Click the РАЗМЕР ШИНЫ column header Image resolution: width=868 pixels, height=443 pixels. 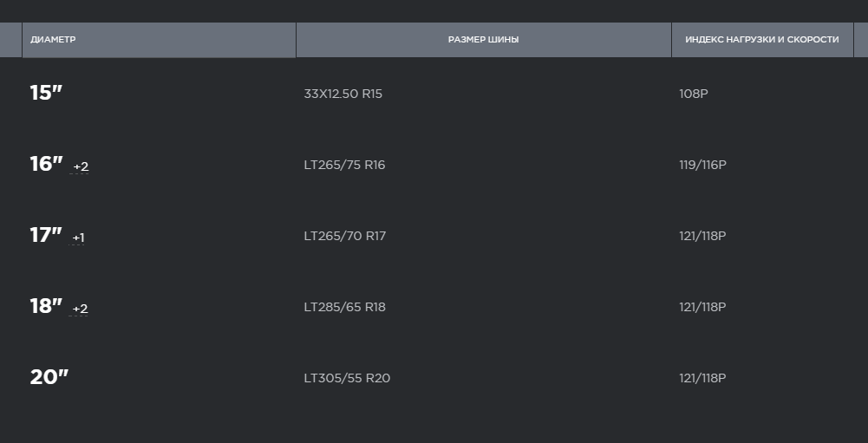click(x=483, y=40)
